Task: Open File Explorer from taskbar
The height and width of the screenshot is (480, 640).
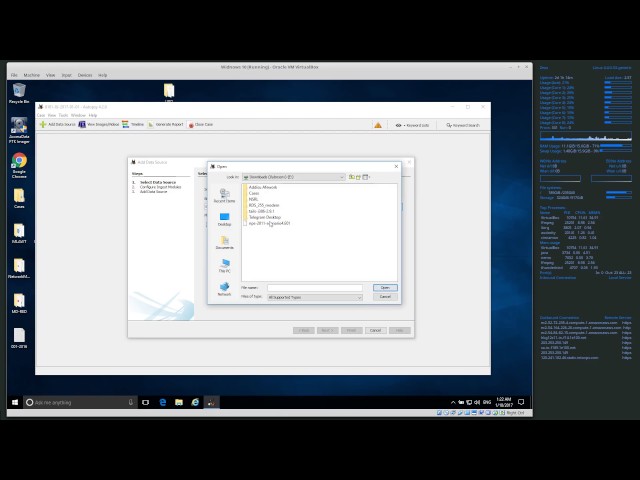Action: [179, 402]
